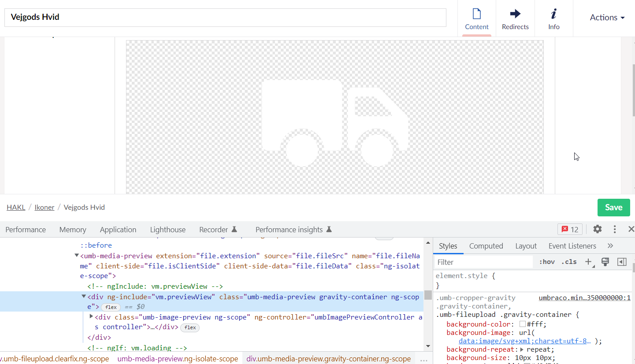
Task: Collapse the highlighted vm.previewView div
Action: pyautogui.click(x=84, y=296)
